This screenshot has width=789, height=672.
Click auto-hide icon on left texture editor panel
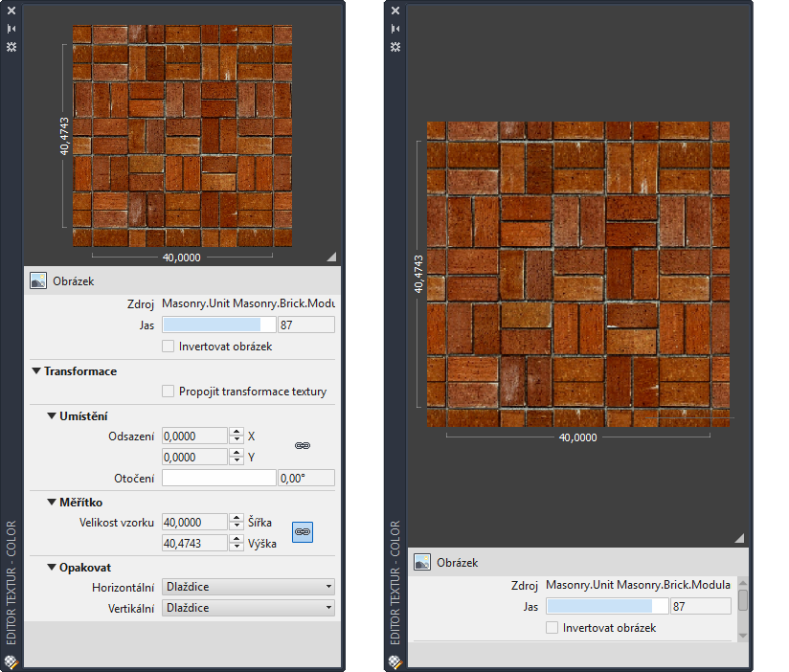click(x=11, y=29)
